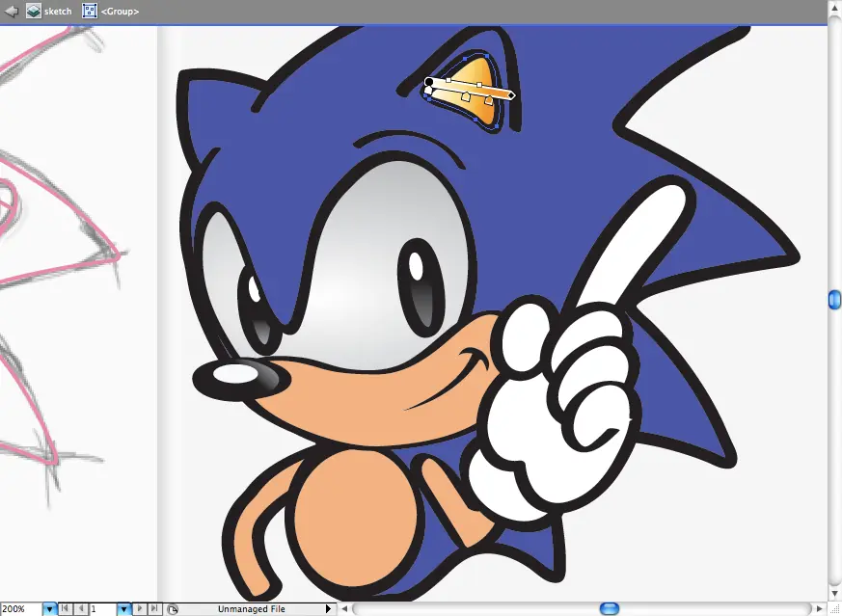Screen dimensions: 842x616
Task: Click the Version Cue status icon
Action: point(172,609)
